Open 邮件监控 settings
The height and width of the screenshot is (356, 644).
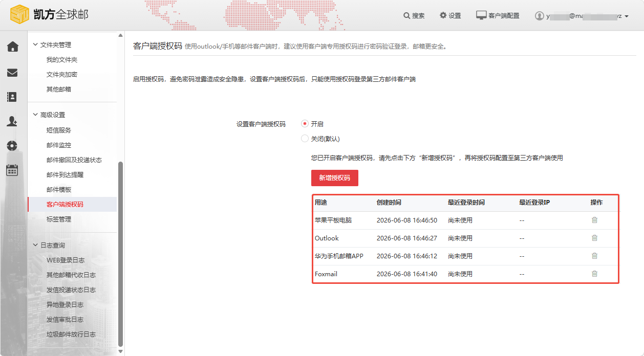pyautogui.click(x=59, y=145)
